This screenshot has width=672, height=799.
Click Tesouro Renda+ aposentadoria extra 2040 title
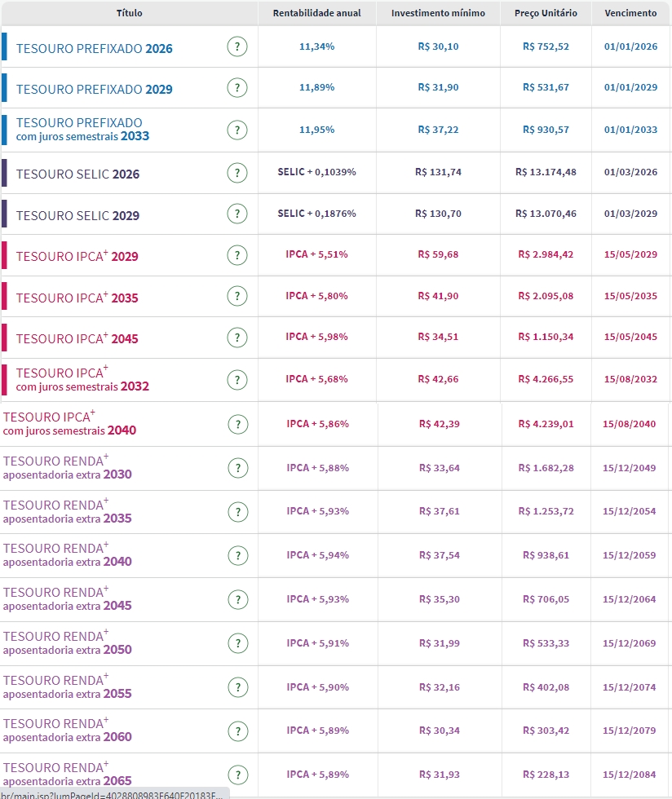(67, 555)
